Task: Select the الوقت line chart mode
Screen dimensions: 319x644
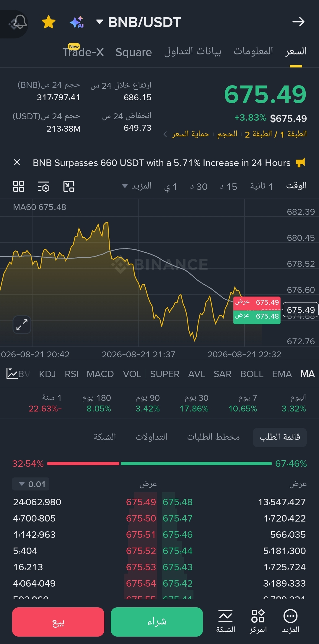Action: [296, 186]
